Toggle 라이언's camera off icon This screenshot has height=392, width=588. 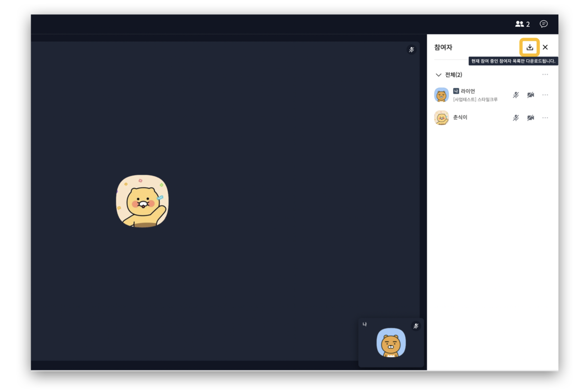coord(530,95)
